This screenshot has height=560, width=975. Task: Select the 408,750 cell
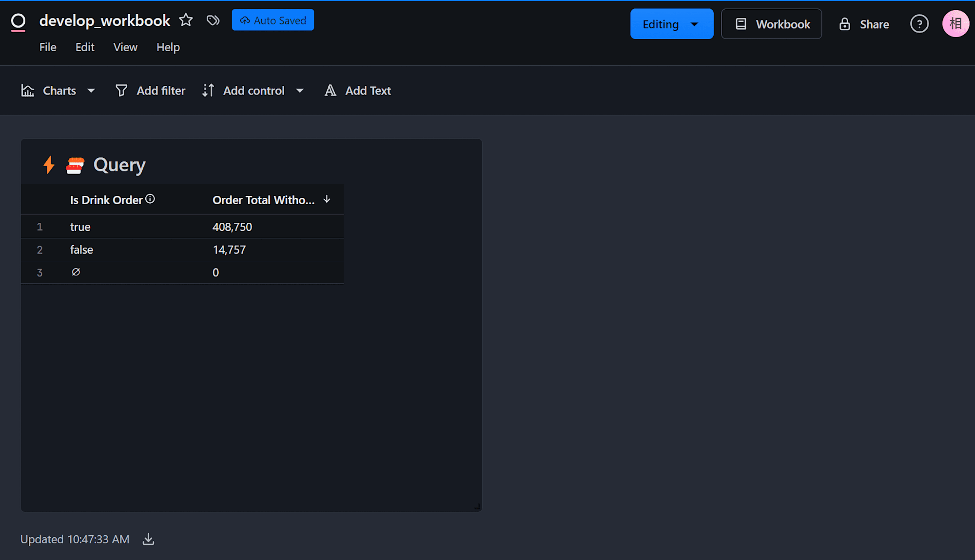(x=232, y=227)
